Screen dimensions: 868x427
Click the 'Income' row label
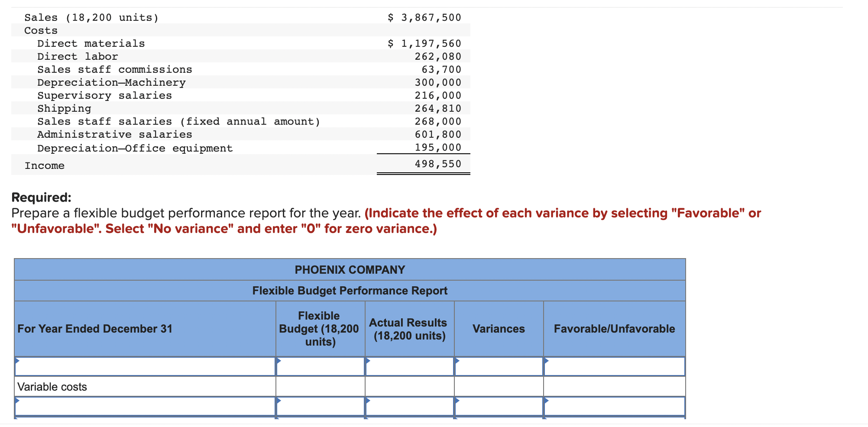[x=45, y=166]
